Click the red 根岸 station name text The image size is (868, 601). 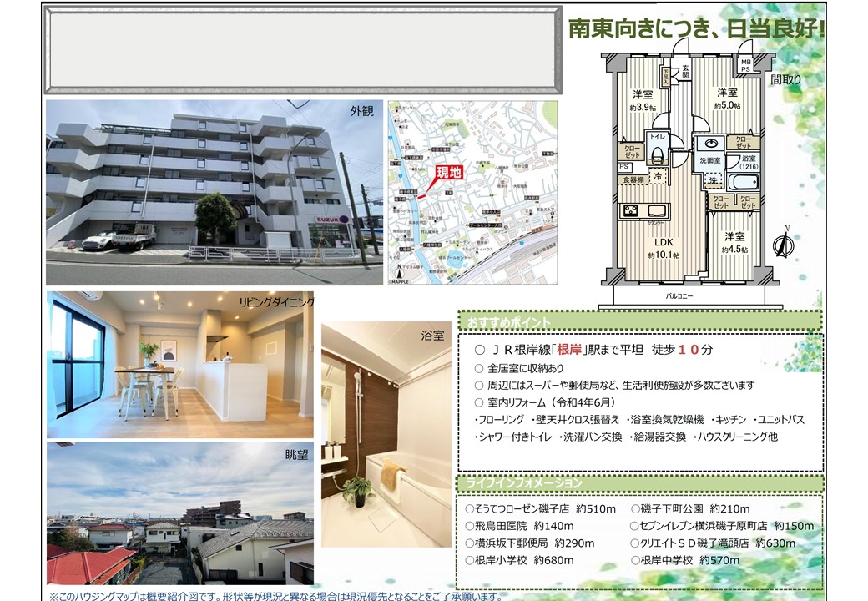[x=568, y=350]
